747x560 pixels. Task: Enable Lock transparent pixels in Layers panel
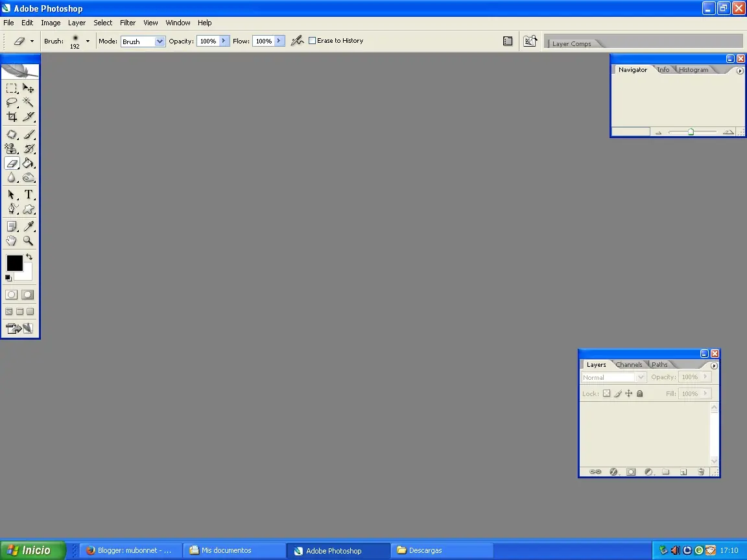(x=606, y=393)
